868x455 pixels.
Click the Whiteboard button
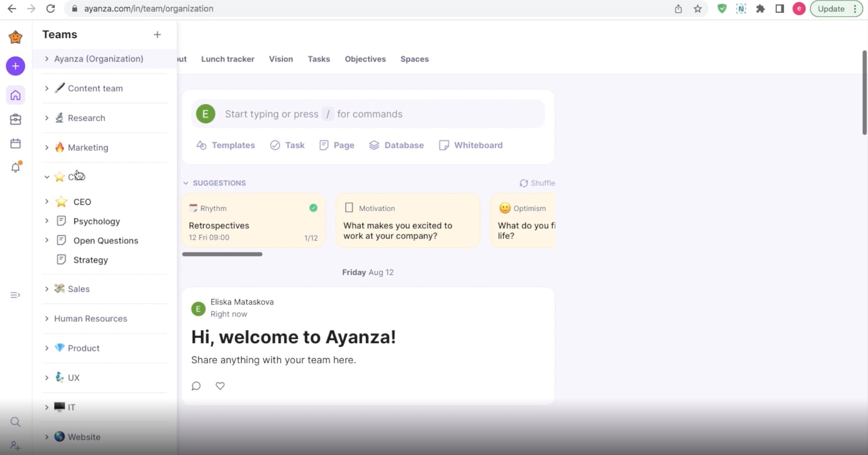pos(471,145)
